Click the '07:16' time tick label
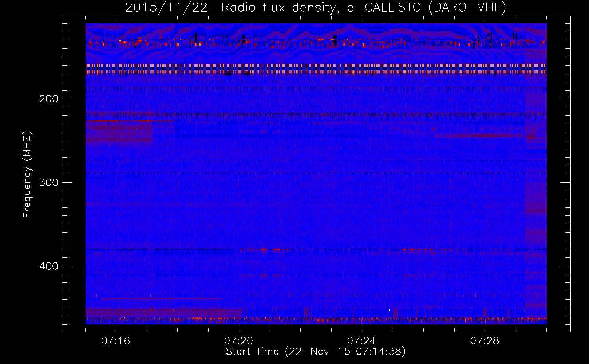This screenshot has width=589, height=364. coord(115,341)
